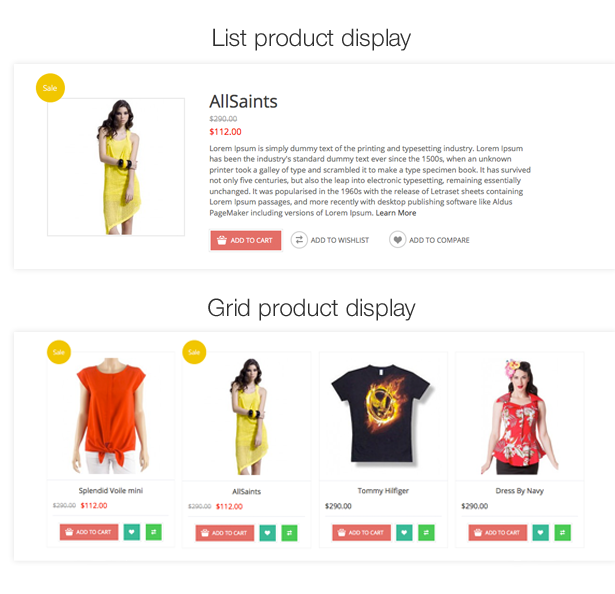Click the black flame t-shirt thumbnail
The height and width of the screenshot is (594, 615).
(383, 415)
